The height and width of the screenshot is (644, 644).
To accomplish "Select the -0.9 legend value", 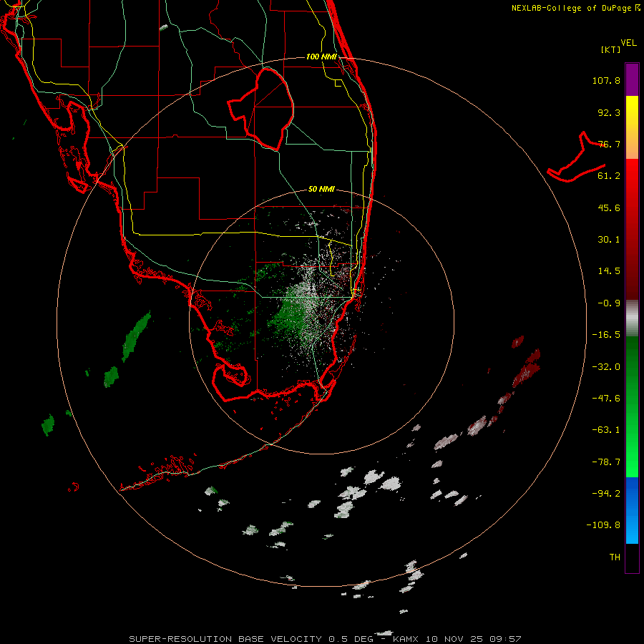I will (x=609, y=303).
